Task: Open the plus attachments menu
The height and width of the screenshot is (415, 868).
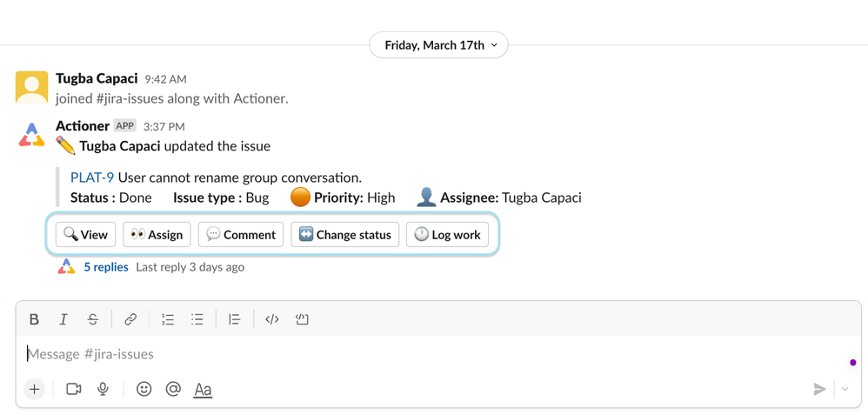Action: (x=34, y=390)
